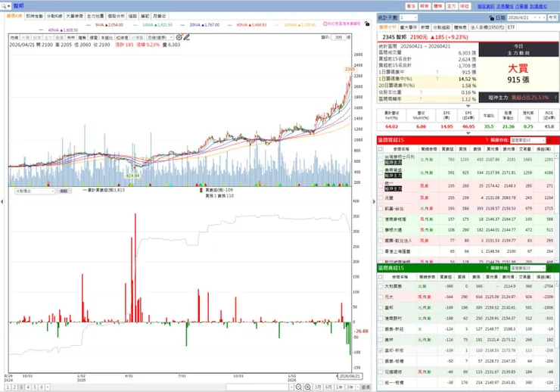The width and height of the screenshot is (560, 392).
Task: Click the 美商高盛 broker name
Action: [394, 170]
